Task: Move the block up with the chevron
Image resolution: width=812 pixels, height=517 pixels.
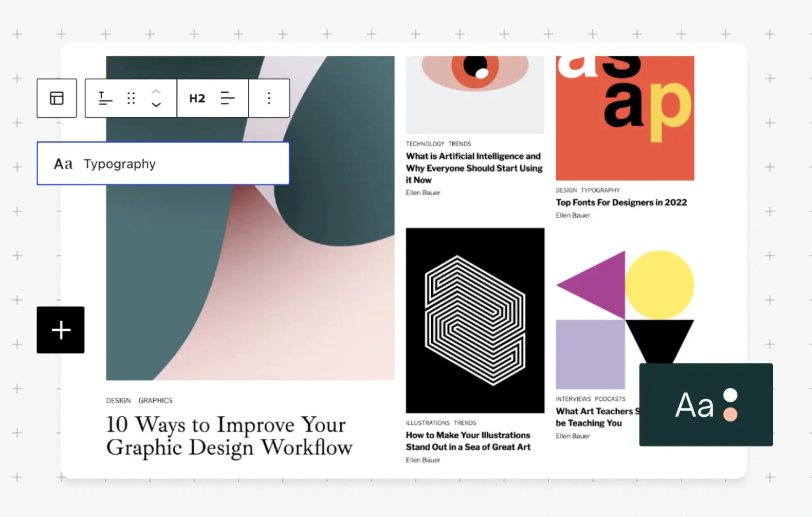Action: pos(156,91)
